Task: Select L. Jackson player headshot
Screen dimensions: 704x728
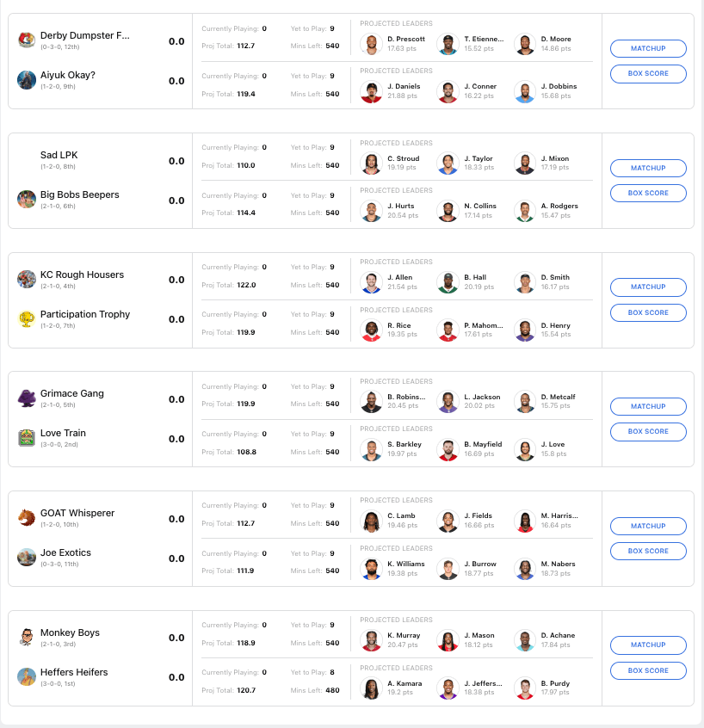Action: pyautogui.click(x=448, y=402)
